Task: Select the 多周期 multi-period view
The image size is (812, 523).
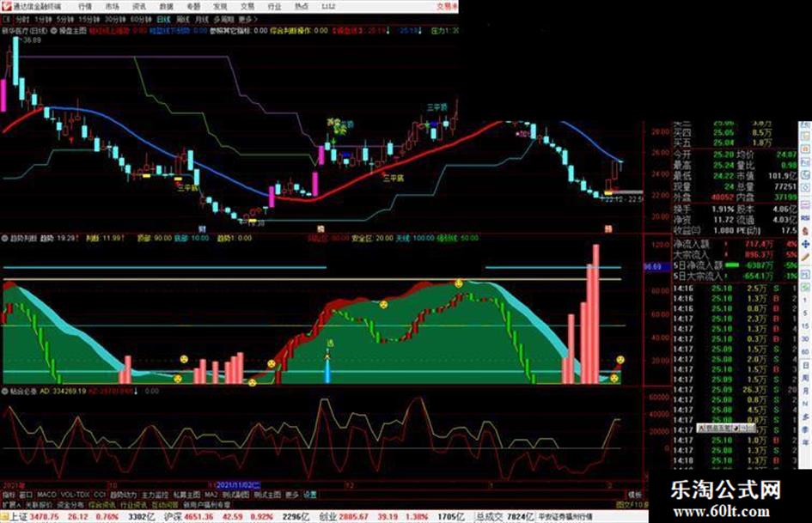Action: point(223,19)
